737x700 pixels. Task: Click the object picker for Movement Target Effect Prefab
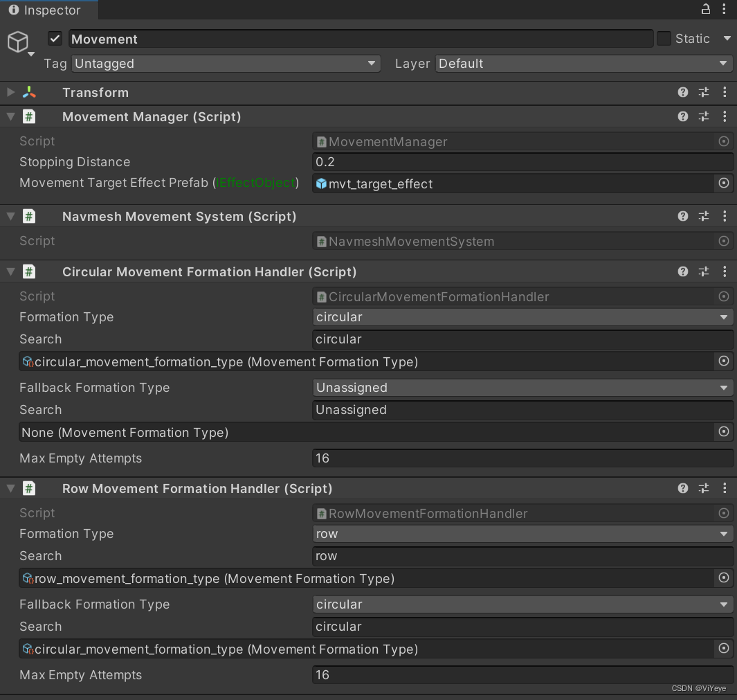[723, 183]
